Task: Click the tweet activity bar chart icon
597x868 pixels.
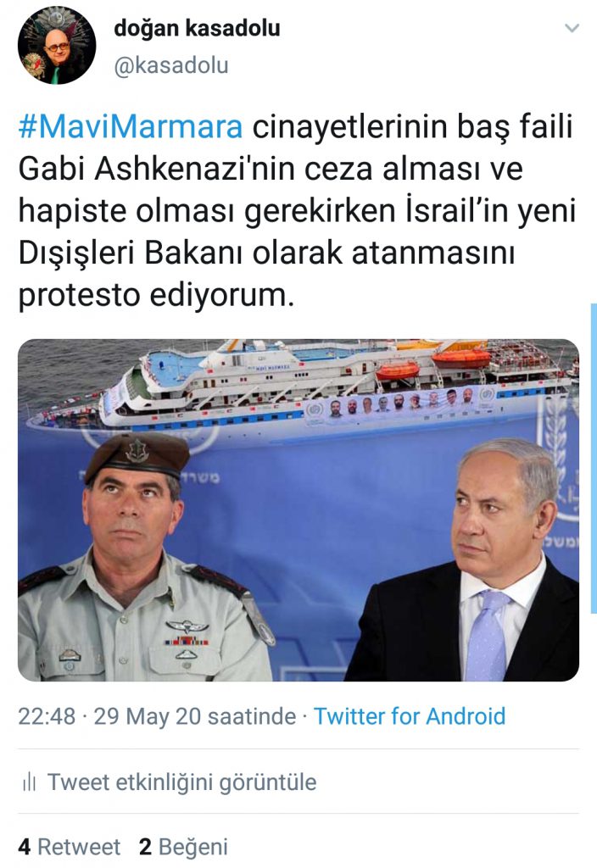Action: point(29,782)
